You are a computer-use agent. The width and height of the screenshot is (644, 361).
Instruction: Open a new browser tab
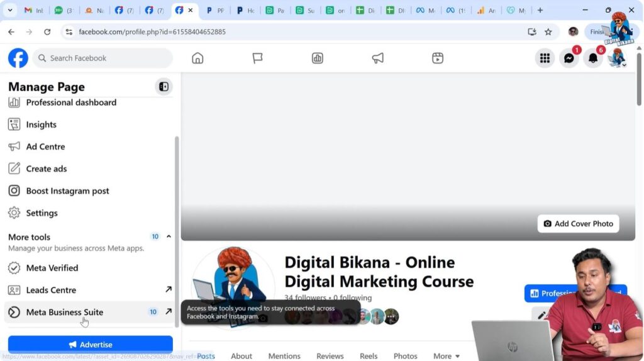point(540,10)
